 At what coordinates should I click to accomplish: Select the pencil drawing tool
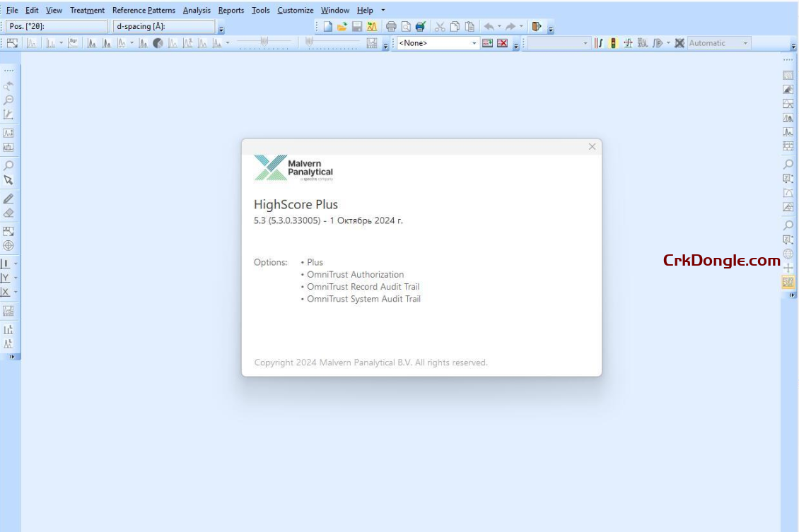pyautogui.click(x=8, y=199)
